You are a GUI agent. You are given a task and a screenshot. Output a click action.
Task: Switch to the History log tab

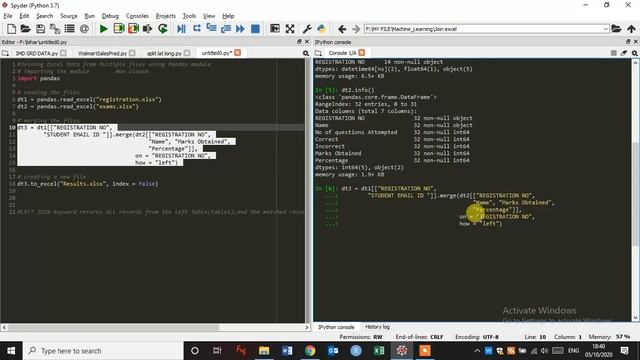(x=377, y=327)
